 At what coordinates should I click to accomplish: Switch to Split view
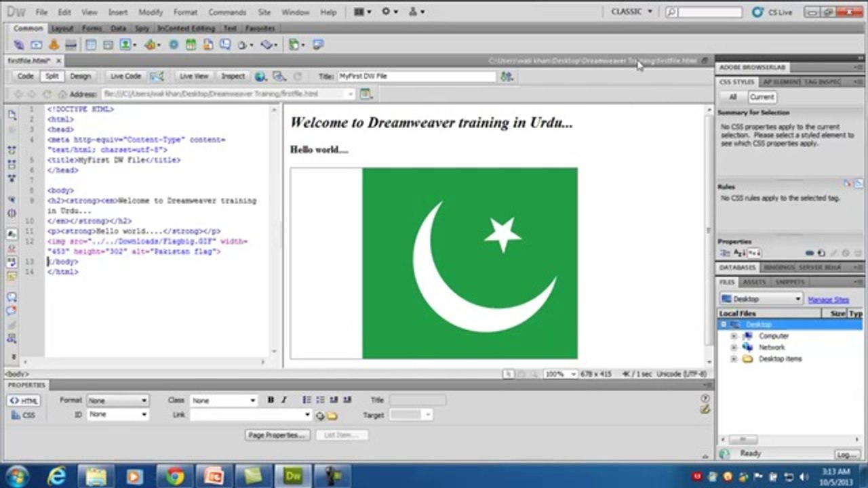(52, 77)
